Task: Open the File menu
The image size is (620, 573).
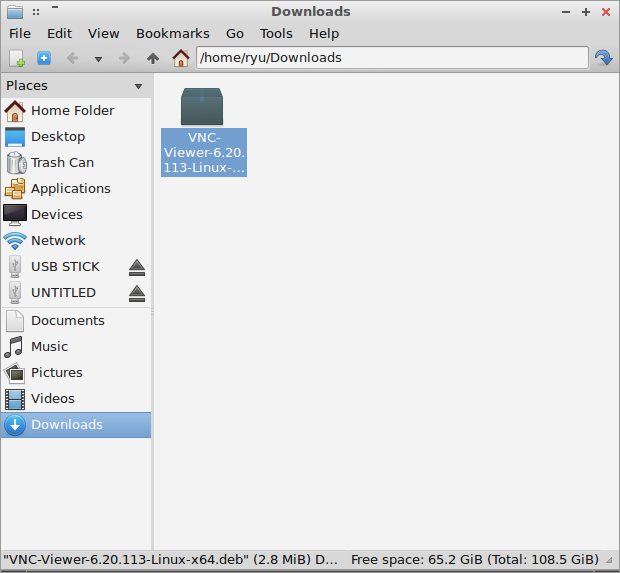Action: click(20, 34)
